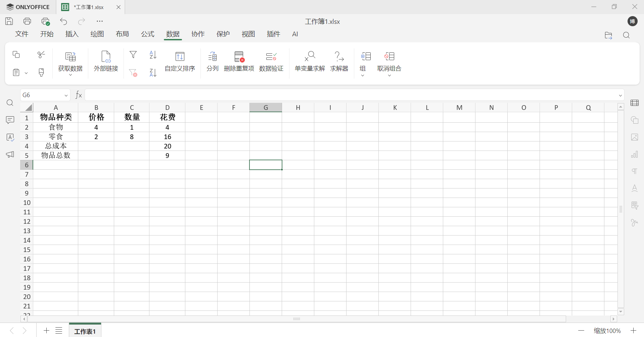Image resolution: width=644 pixels, height=337 pixels.
Task: Click the filter funnel icon
Action: tap(133, 55)
